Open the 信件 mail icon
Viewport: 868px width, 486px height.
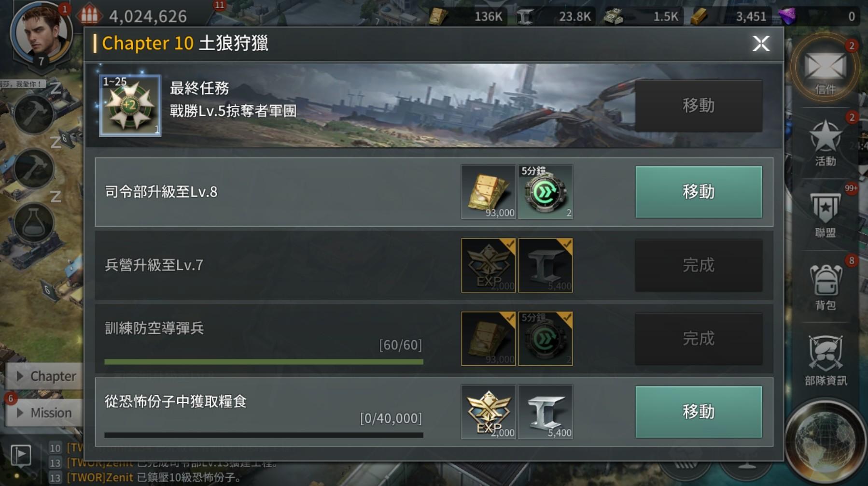click(x=825, y=69)
